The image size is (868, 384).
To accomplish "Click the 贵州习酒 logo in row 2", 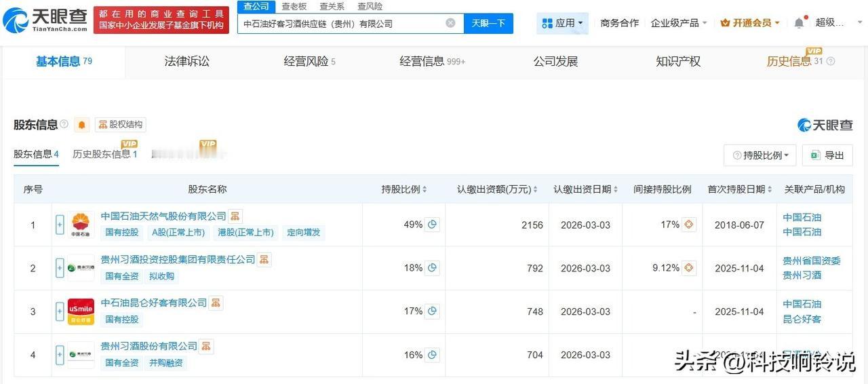I will 81,268.
